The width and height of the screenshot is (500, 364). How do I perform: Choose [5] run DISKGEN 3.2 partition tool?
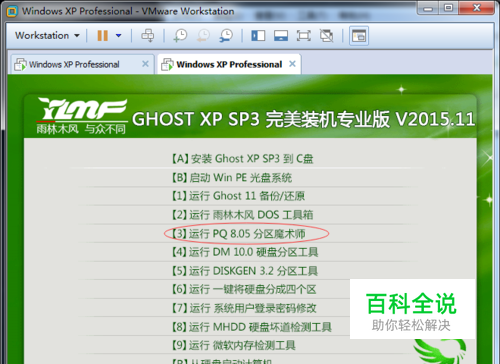pos(244,270)
